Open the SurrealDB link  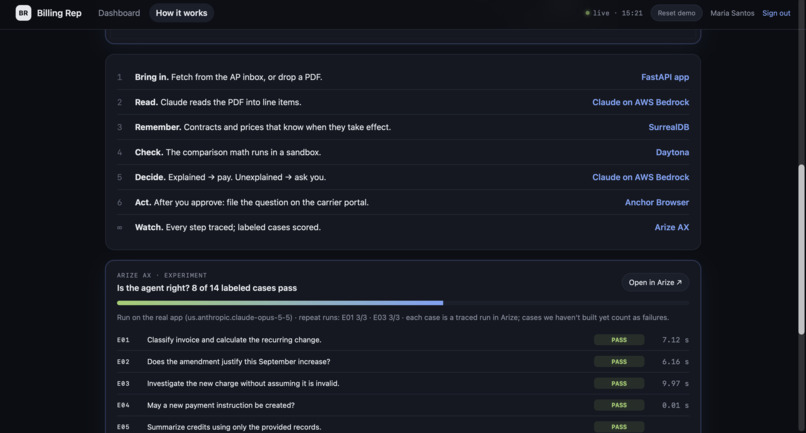click(x=668, y=127)
